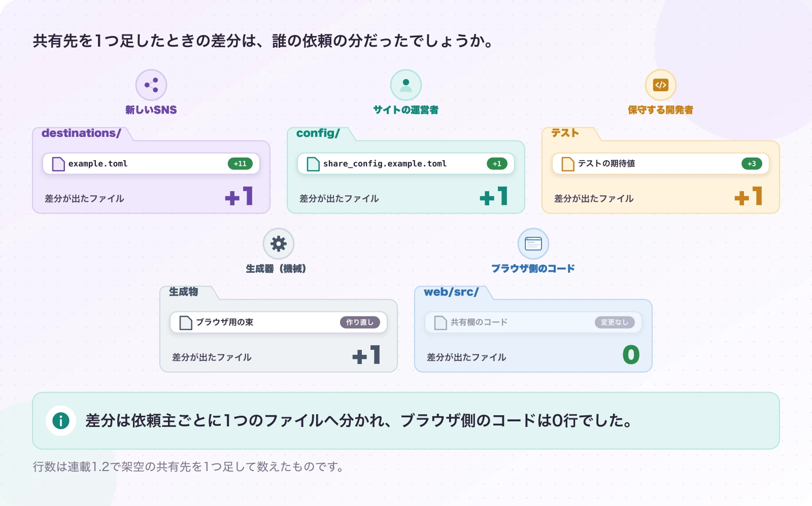The image size is (812, 506).
Task: Click the share_config.example.toml file name
Action: point(385,164)
